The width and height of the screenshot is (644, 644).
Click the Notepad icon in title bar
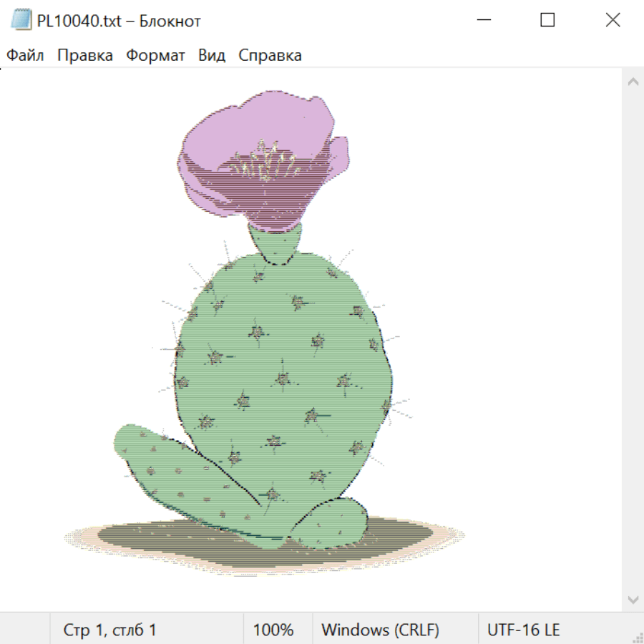click(x=21, y=21)
